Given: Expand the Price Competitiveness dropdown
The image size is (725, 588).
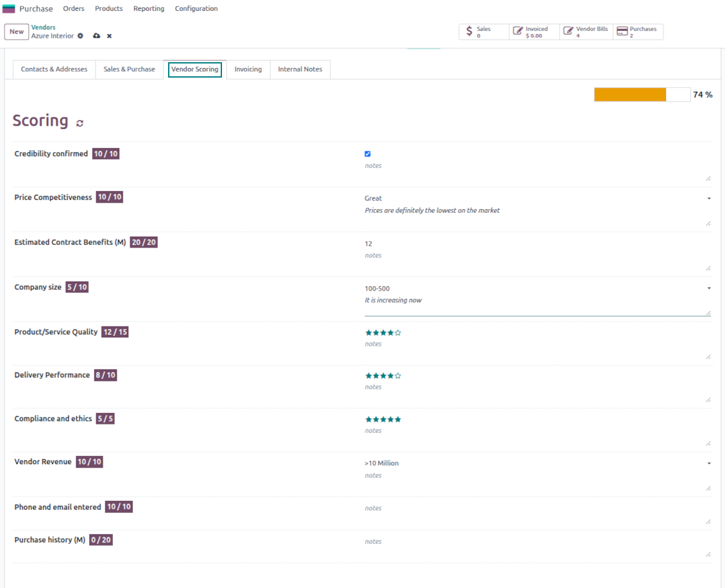Looking at the screenshot, I should point(709,199).
